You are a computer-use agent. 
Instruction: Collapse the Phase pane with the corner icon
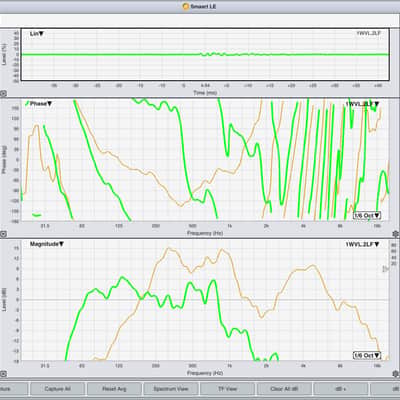tap(3, 234)
